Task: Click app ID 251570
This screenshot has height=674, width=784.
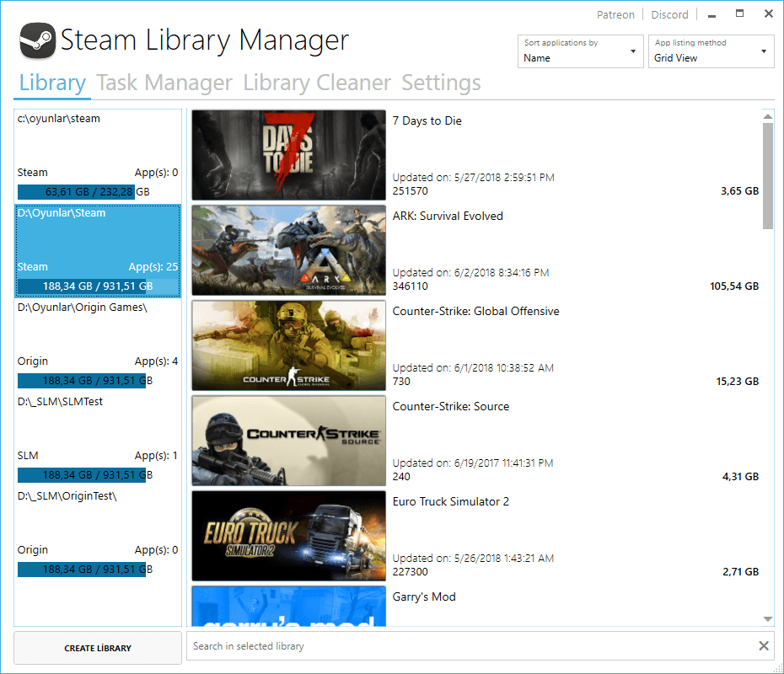Action: tap(410, 191)
